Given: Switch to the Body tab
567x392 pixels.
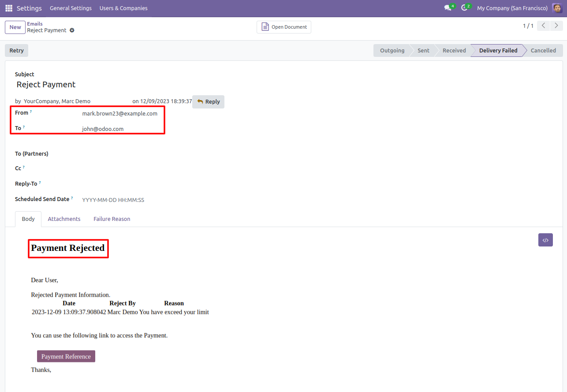Looking at the screenshot, I should coord(28,219).
